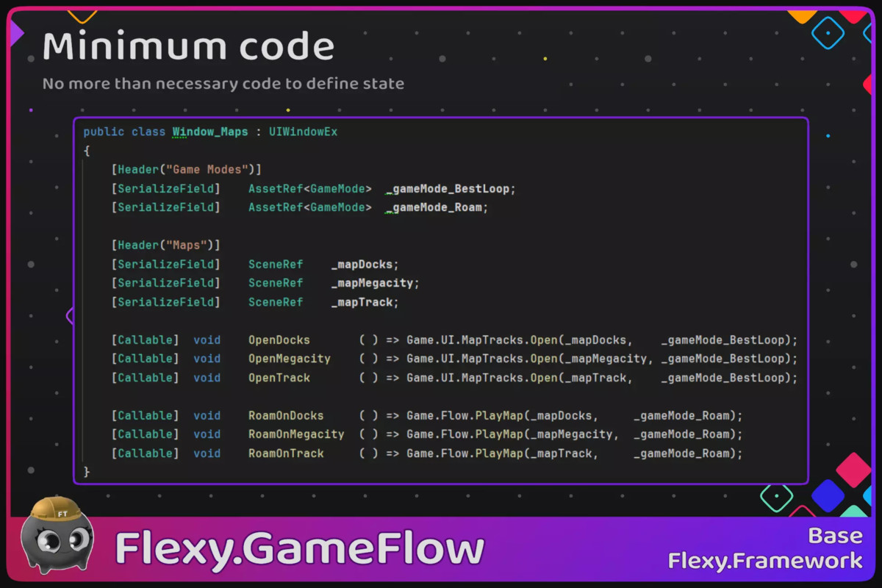Screen dimensions: 882x588
Task: Click subtitle "No more than necessary code to define state"
Action: pos(223,84)
